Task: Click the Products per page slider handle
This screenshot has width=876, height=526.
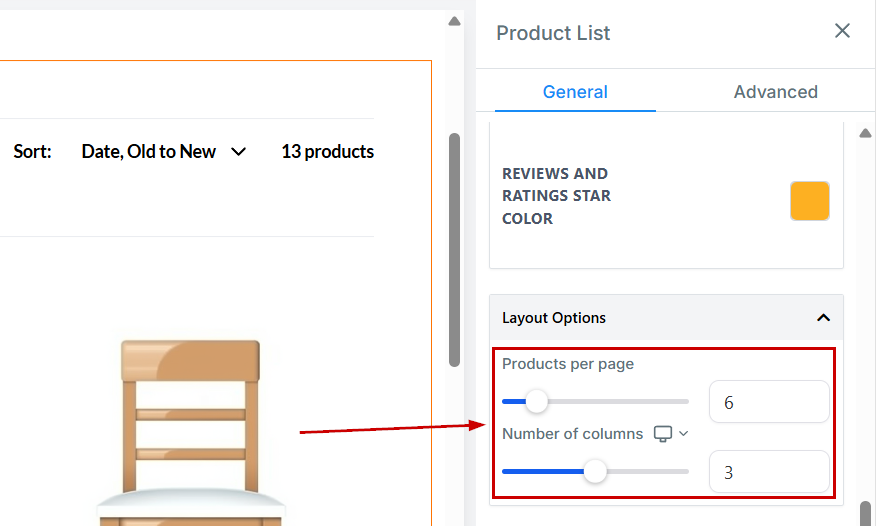Action: point(537,401)
